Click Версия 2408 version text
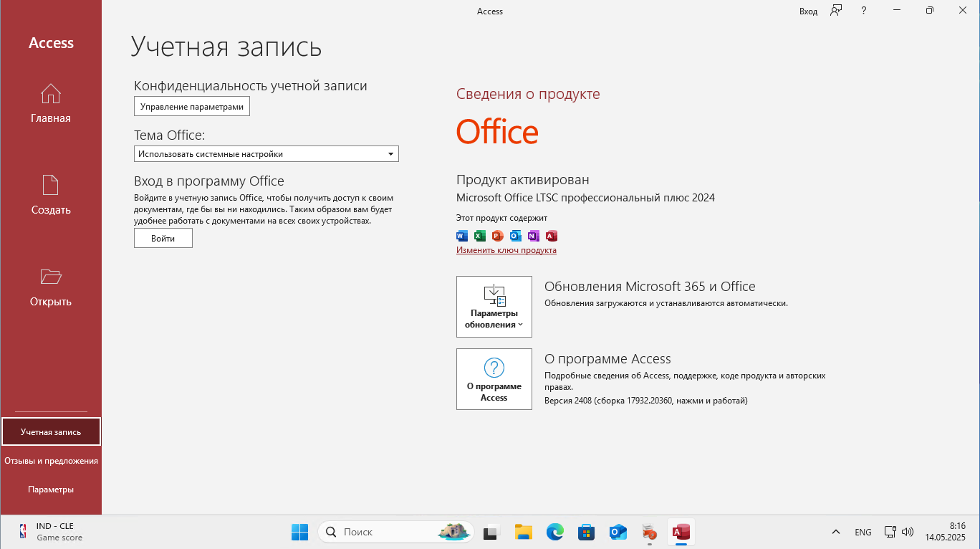 click(x=646, y=401)
